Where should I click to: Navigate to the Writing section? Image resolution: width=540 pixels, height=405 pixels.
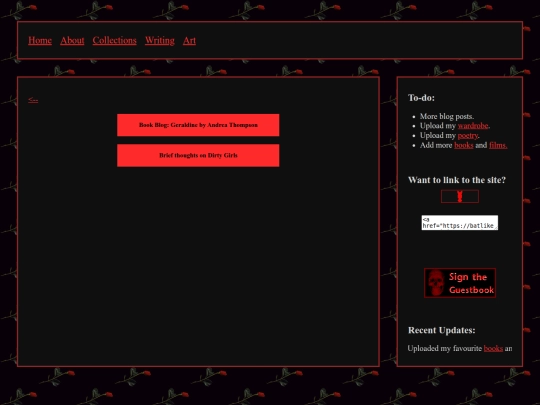pos(160,40)
